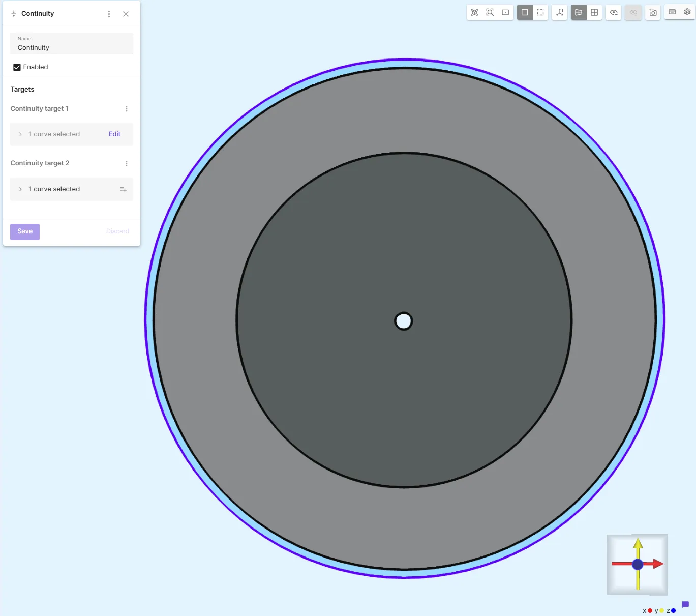
Task: Click the purple chat feedback icon
Action: 685,605
